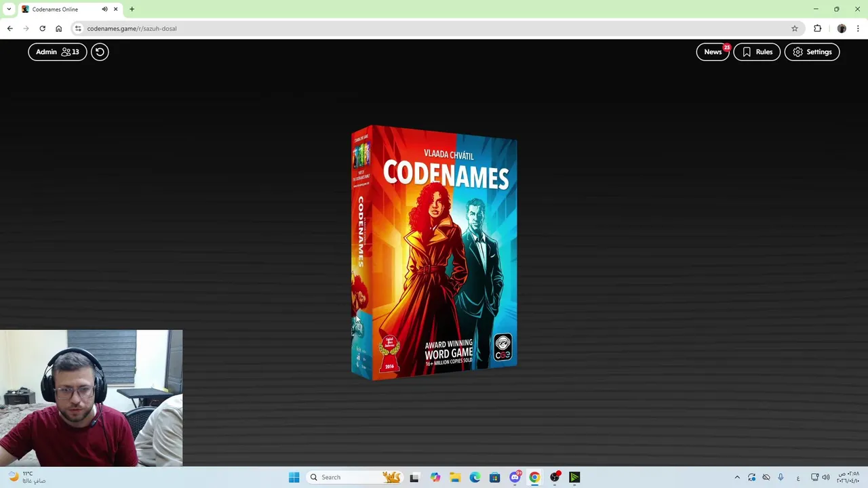This screenshot has width=868, height=488.
Task: Switch the input language indicator in tray
Action: coord(798,477)
